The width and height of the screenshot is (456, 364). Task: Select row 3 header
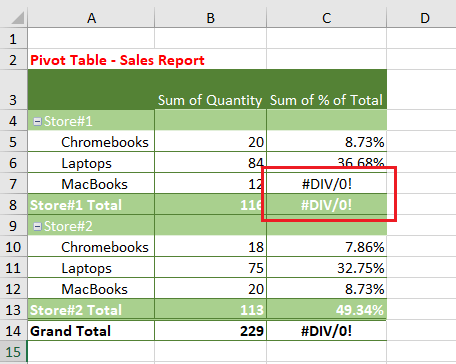(13, 89)
